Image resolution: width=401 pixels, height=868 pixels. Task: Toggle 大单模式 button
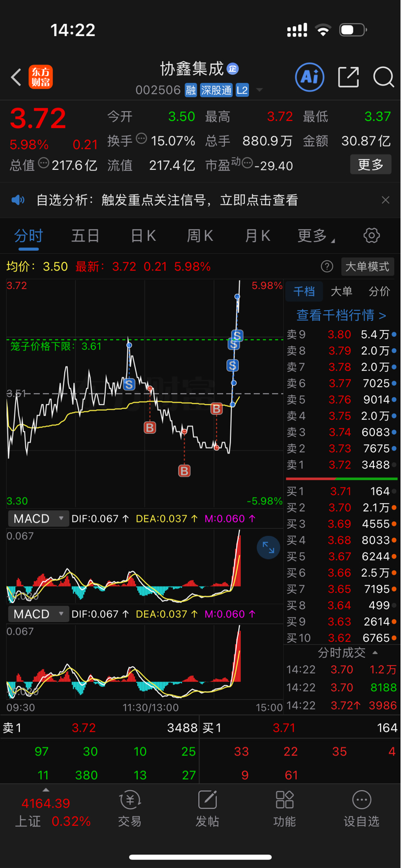[x=367, y=267]
